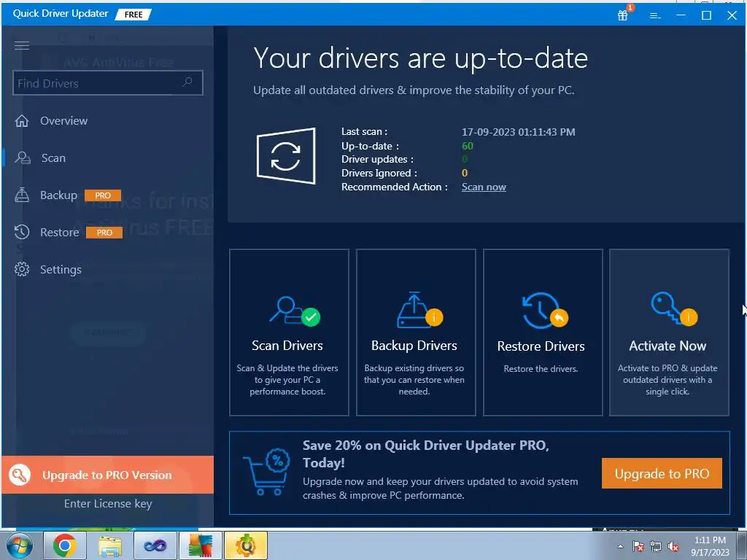Click the refresh drivers window icon
747x560 pixels.
[286, 156]
